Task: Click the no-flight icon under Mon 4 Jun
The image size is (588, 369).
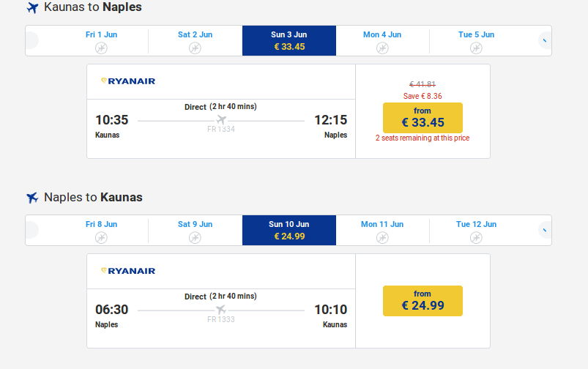Action: tap(382, 48)
